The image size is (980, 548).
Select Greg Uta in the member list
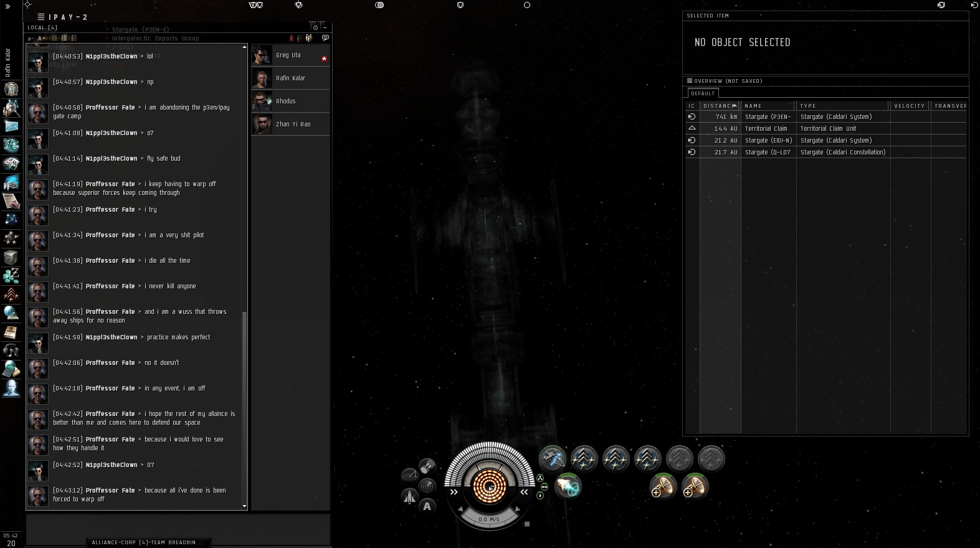point(290,55)
